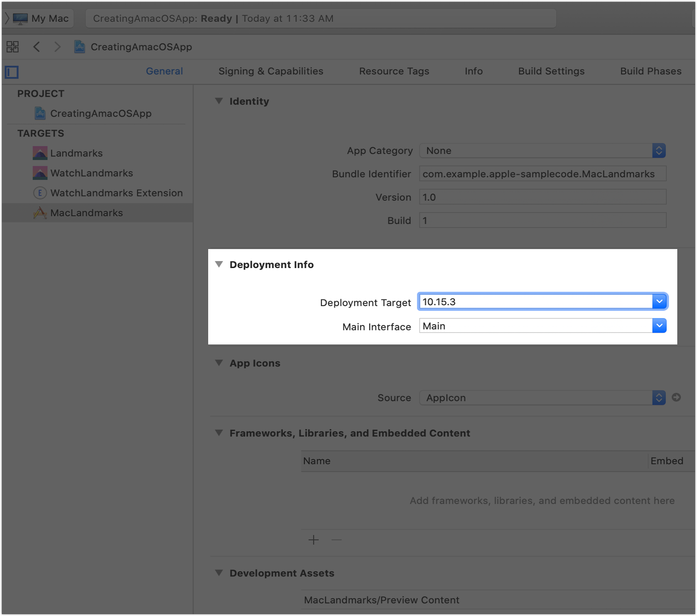Click the PROJECT heading
Image resolution: width=697 pixels, height=616 pixels.
pos(41,94)
